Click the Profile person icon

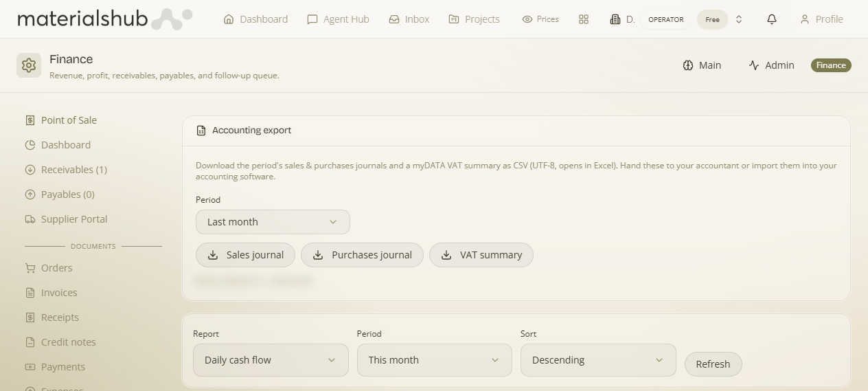[805, 19]
